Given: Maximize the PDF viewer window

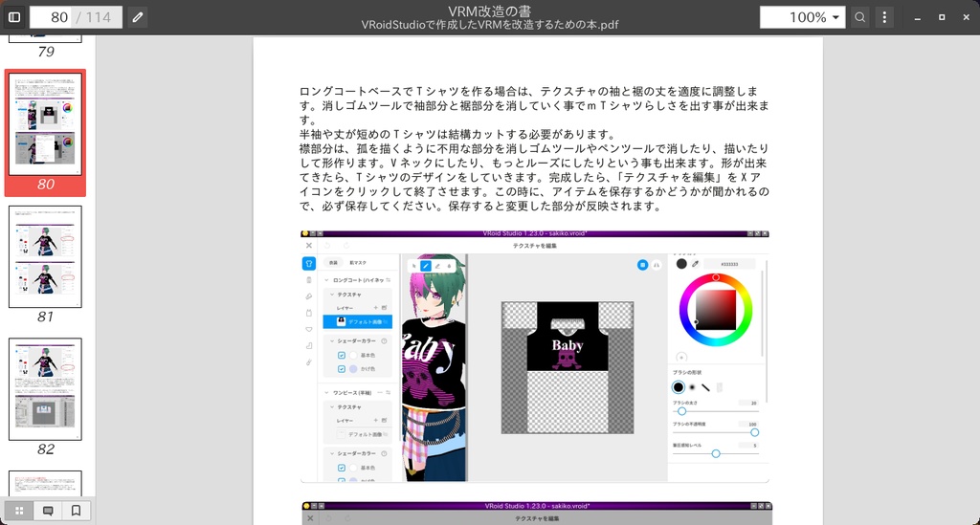Looking at the screenshot, I should pyautogui.click(x=942, y=17).
